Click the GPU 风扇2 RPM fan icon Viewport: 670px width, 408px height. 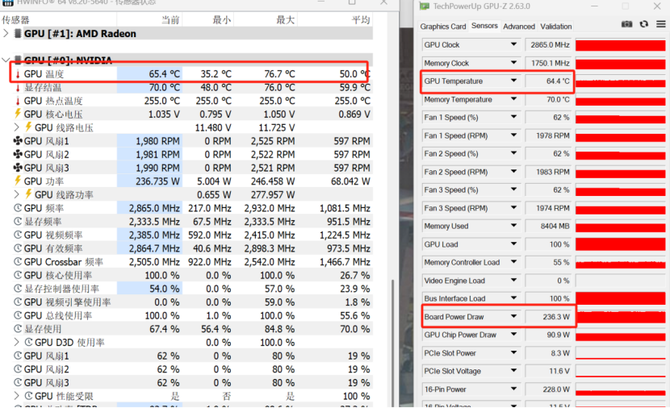(18, 154)
